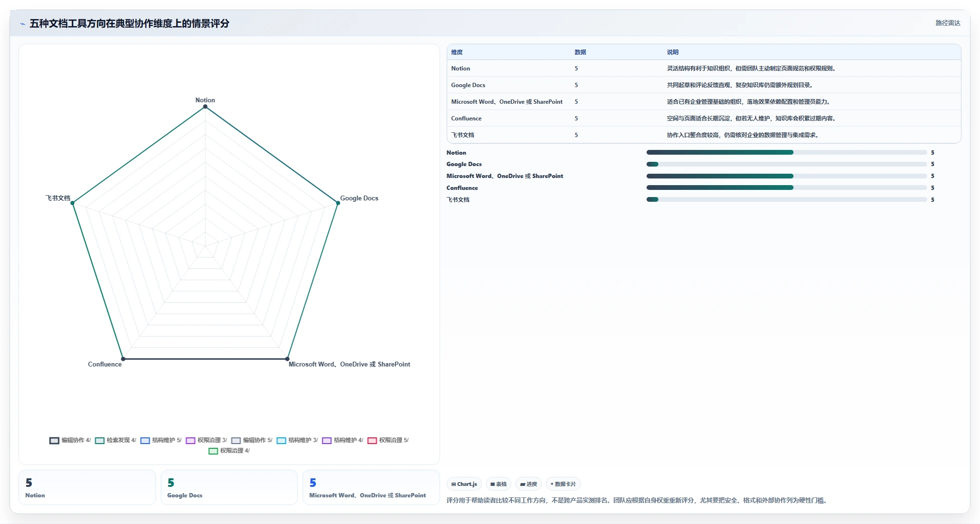Hide the 结构维护 3/ legend series
The height and width of the screenshot is (524, 980).
coord(297,440)
